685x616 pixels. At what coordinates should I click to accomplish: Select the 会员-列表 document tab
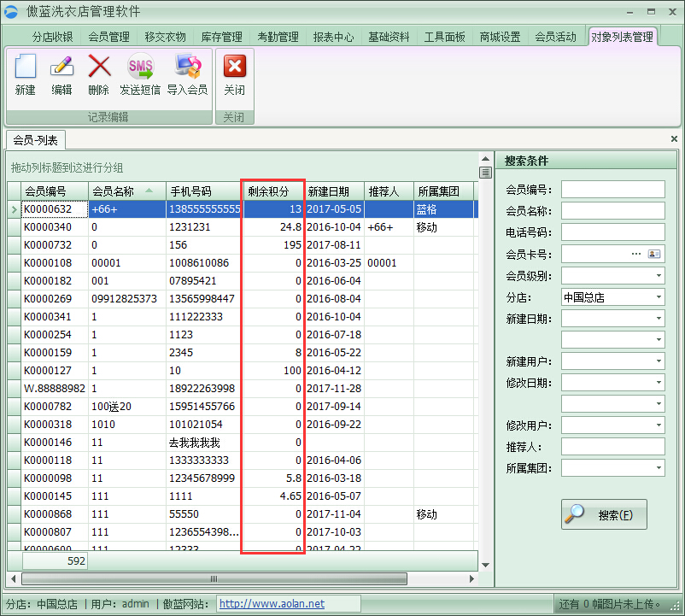35,140
